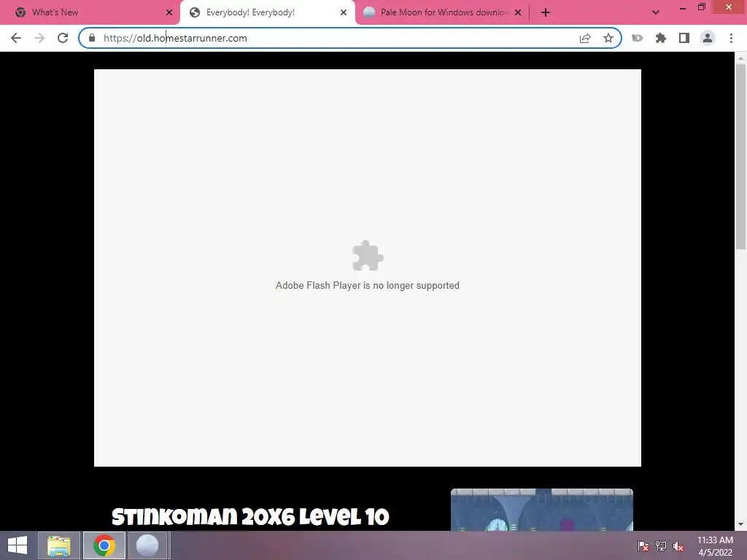Restore down the Chrome window

[702, 7]
